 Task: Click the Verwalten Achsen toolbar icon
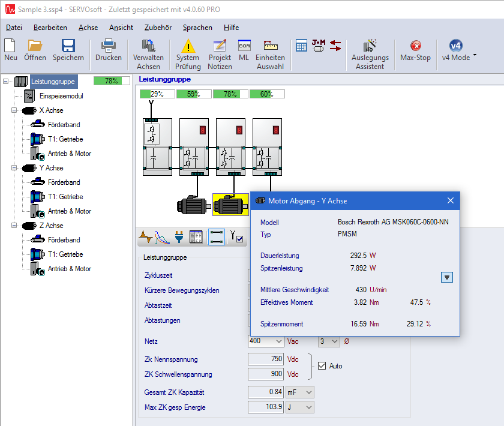point(148,46)
